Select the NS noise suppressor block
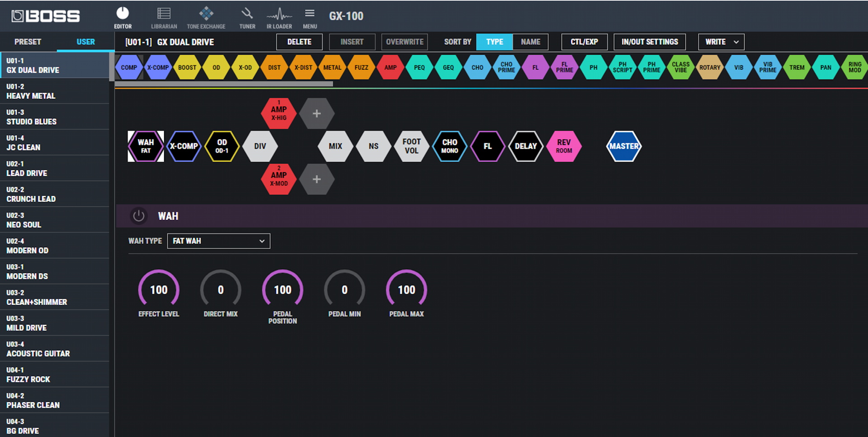This screenshot has width=868, height=437. (373, 146)
